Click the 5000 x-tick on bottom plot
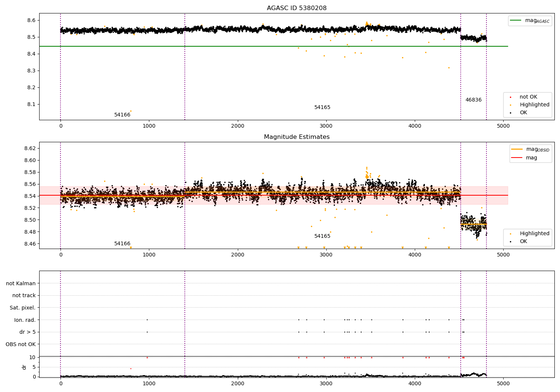 (x=503, y=383)
